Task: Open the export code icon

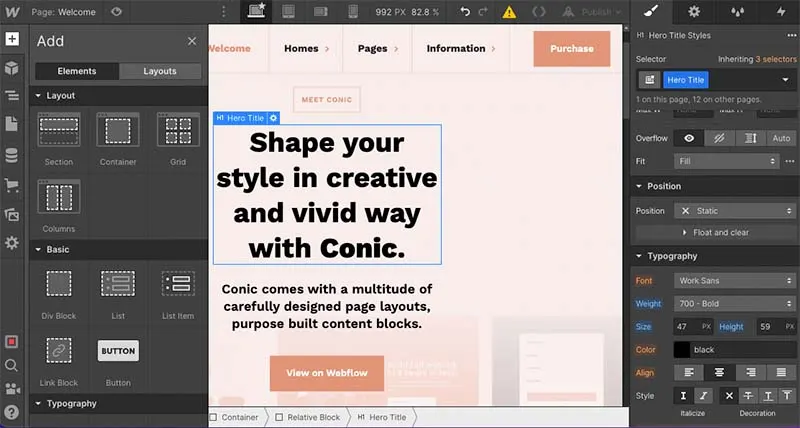Action: click(x=539, y=12)
